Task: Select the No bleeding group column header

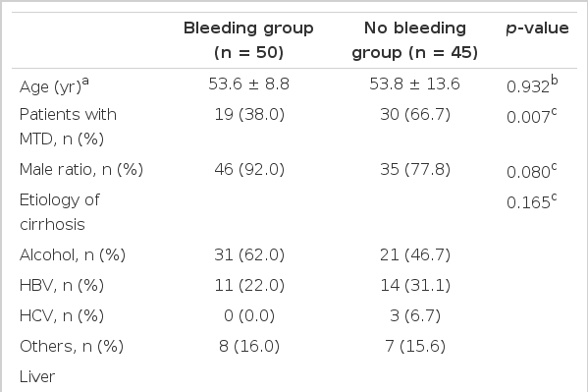Action: (x=415, y=40)
